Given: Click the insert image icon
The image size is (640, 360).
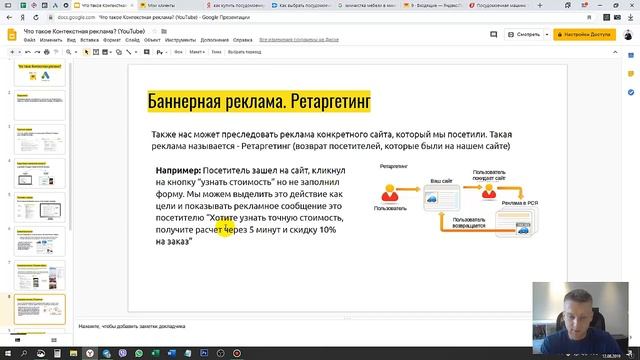Looking at the screenshot, I should coord(105,52).
